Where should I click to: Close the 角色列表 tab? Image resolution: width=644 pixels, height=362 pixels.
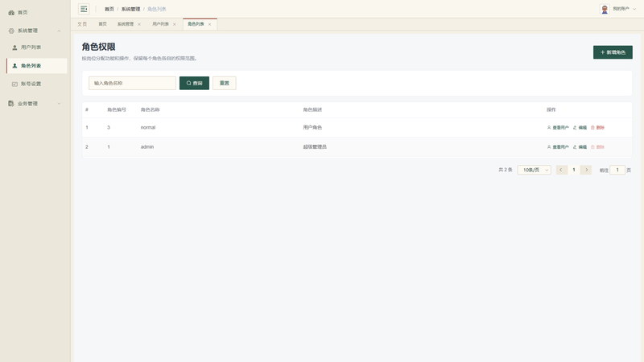tap(209, 25)
